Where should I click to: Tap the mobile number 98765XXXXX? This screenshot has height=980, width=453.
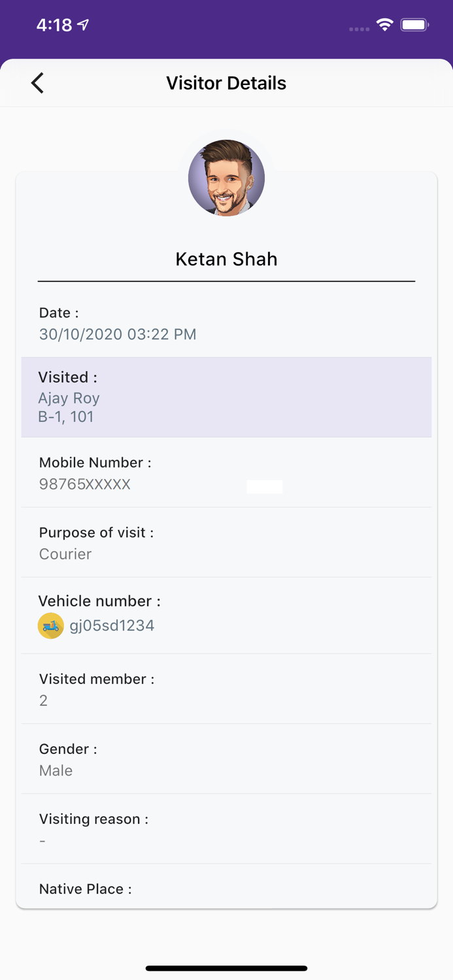pyautogui.click(x=85, y=484)
